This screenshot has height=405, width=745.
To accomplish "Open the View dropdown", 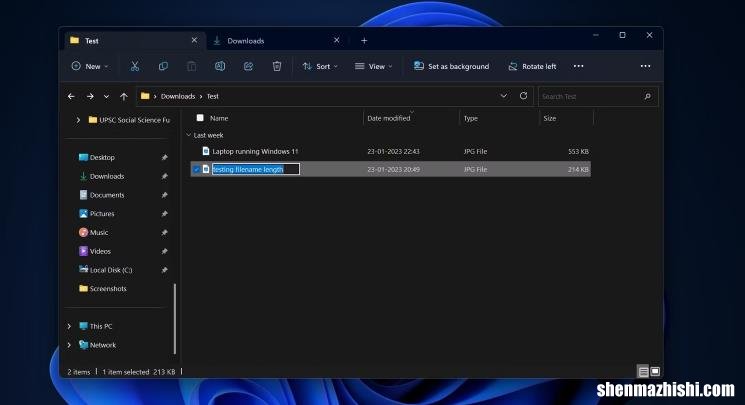I will point(374,66).
